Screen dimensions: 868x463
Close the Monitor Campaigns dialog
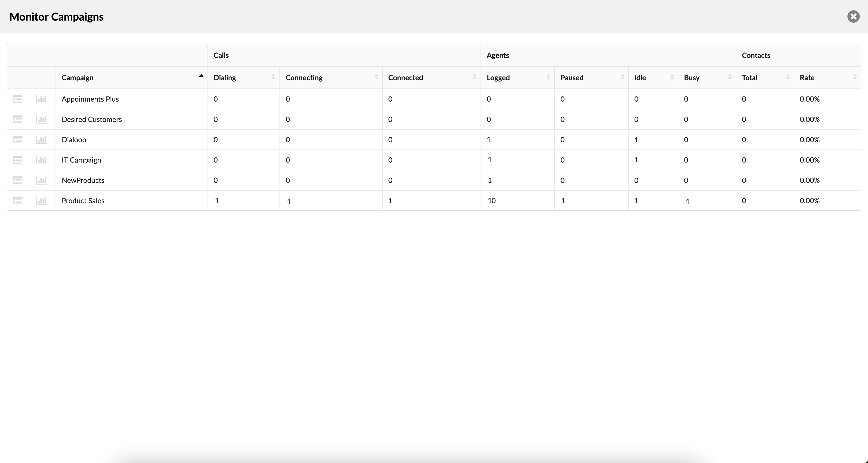853,16
